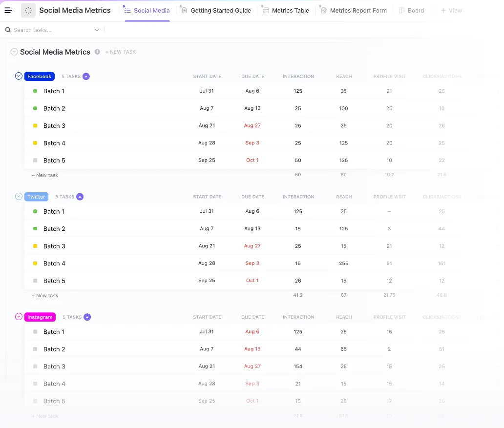This screenshot has width=504, height=428.
Task: Click the Metrics Report Form icon
Action: pos(323,10)
